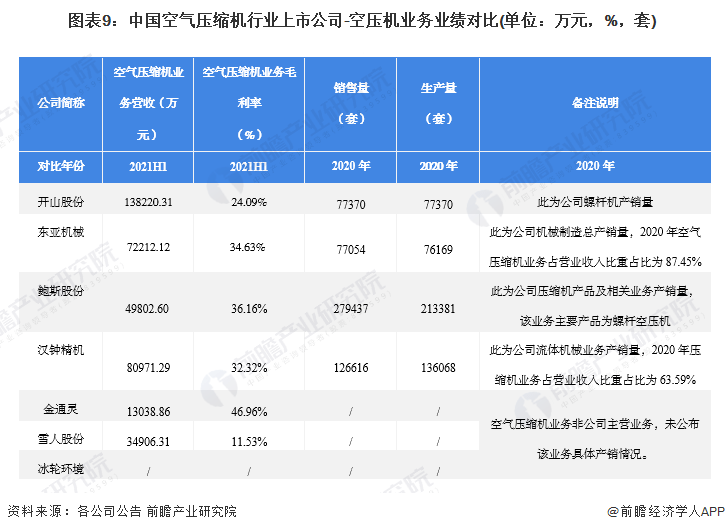Click gross margin 34.63%
The height and width of the screenshot is (532, 725).
247,247
